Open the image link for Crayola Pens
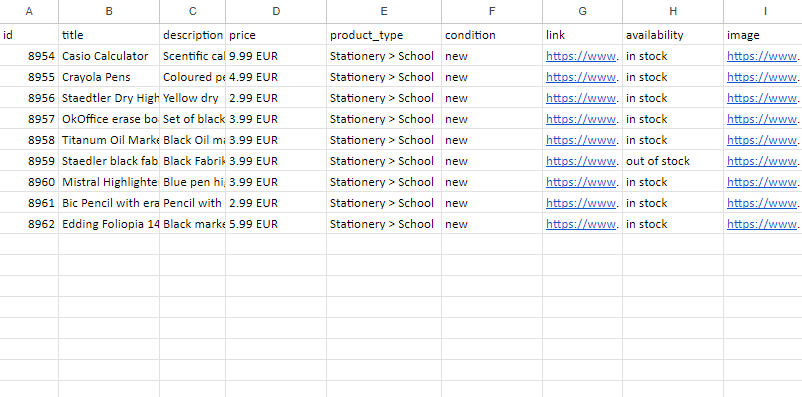 click(x=763, y=77)
